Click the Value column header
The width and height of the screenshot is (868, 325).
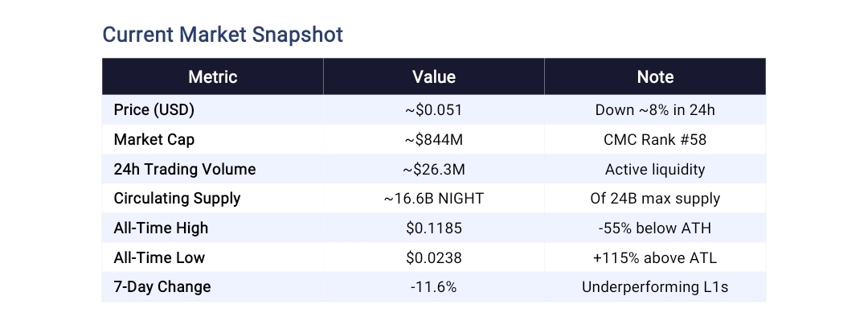point(433,77)
